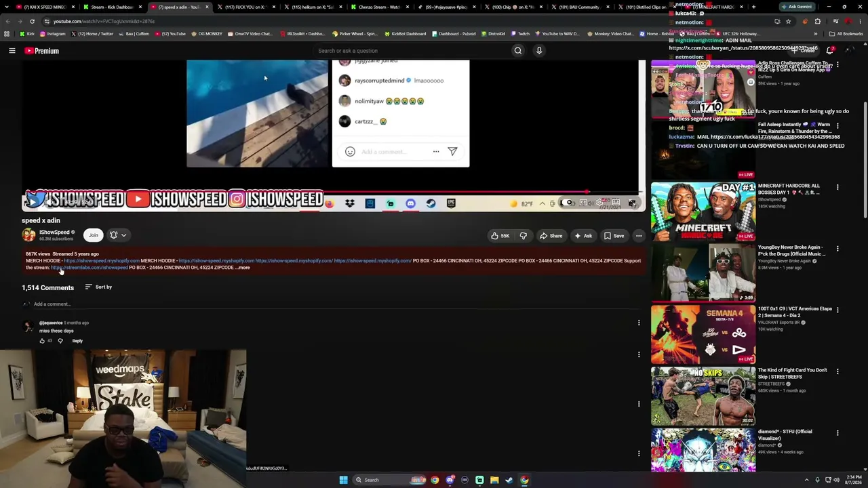Reply to the jaqueevice comment
This screenshot has width=868, height=488.
(77, 341)
